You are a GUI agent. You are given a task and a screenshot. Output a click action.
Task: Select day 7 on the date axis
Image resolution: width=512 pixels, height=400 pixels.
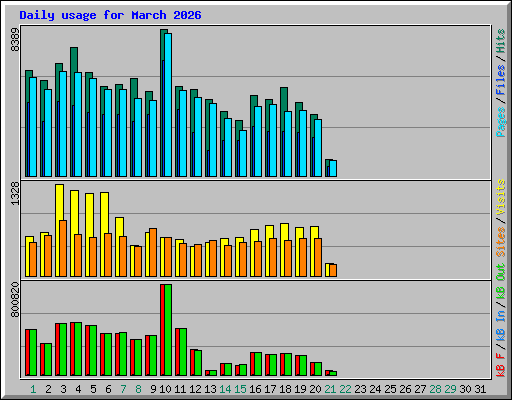123,389
